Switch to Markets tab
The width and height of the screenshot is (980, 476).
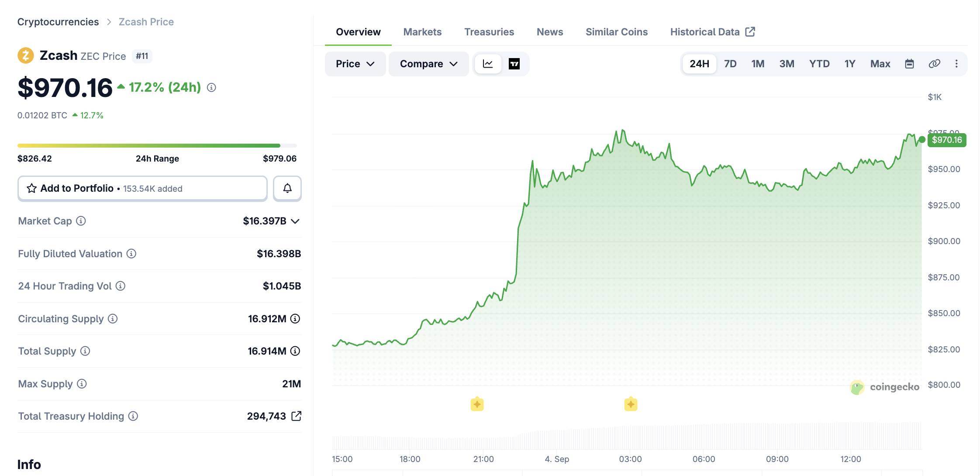tap(422, 32)
